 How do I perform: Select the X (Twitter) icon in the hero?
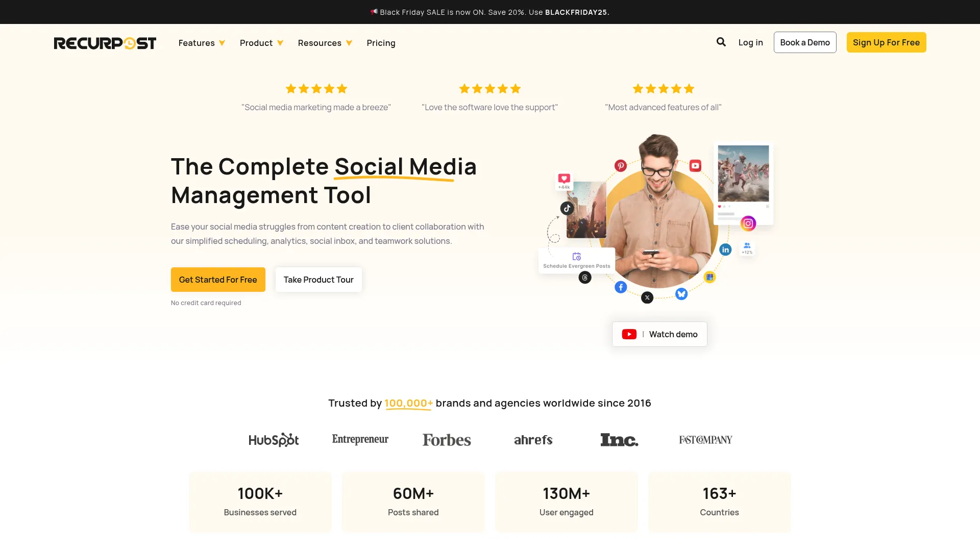647,297
